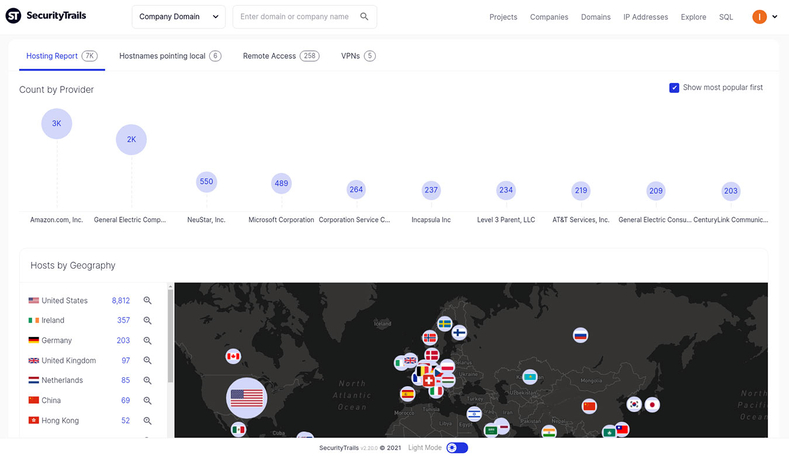The width and height of the screenshot is (789, 456).
Task: Select the 203 CenturyLink bubble
Action: (x=731, y=191)
